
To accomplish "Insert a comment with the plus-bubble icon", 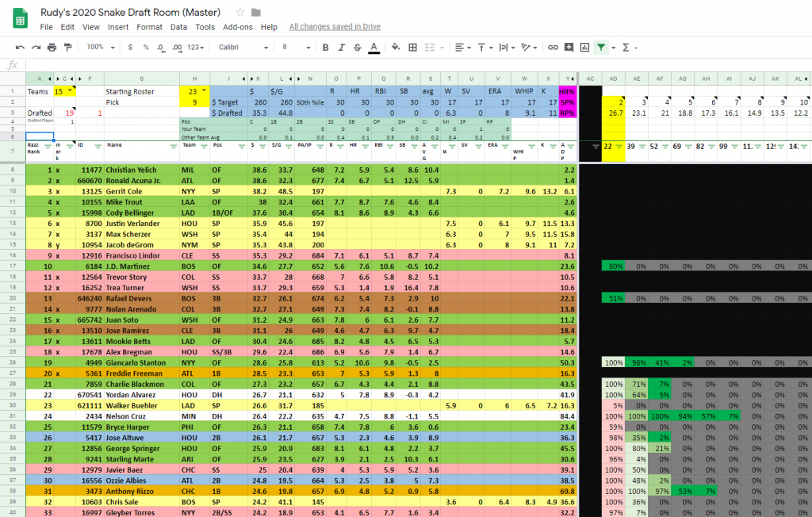I will (x=569, y=47).
